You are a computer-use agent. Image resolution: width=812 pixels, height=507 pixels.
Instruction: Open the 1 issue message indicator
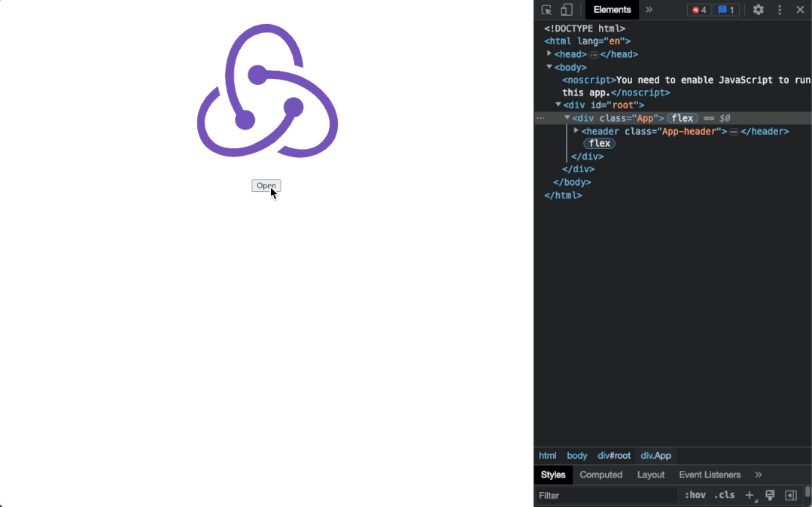point(726,10)
